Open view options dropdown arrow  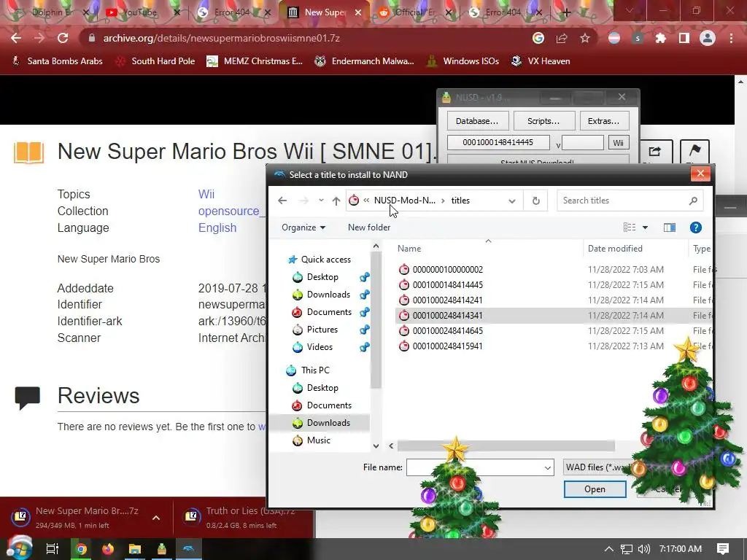(645, 227)
